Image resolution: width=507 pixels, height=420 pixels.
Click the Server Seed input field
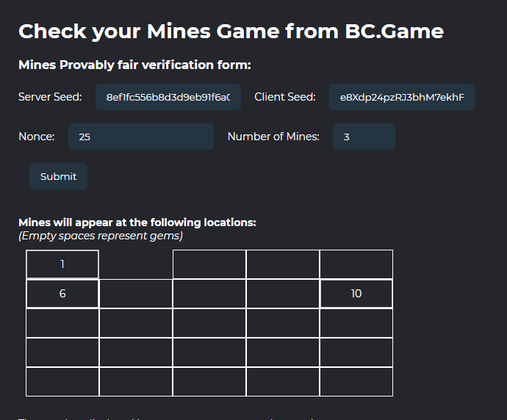168,97
